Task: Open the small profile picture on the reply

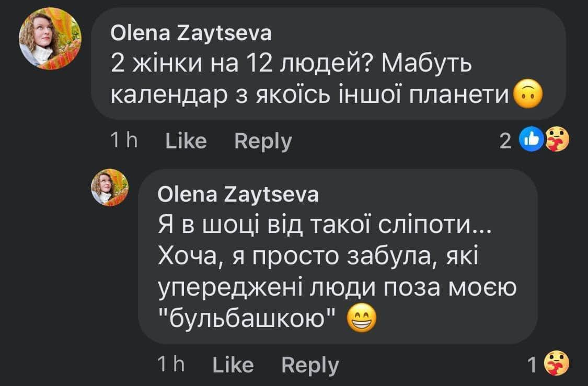Action: tap(110, 188)
